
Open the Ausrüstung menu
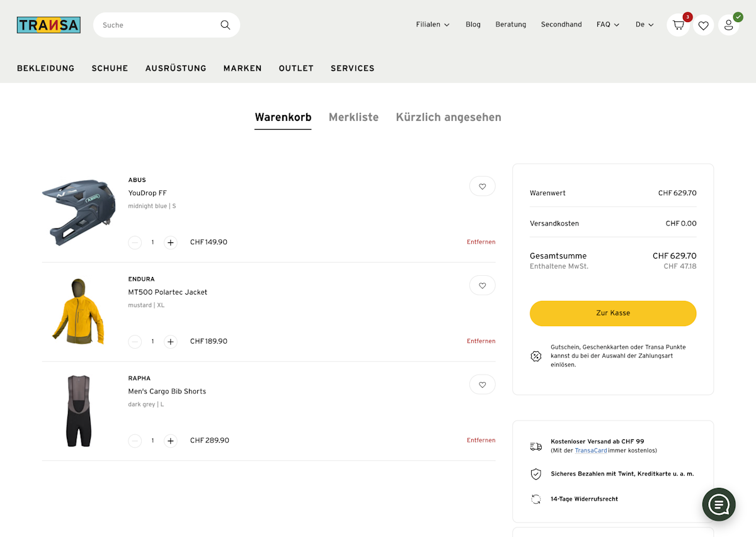click(176, 68)
